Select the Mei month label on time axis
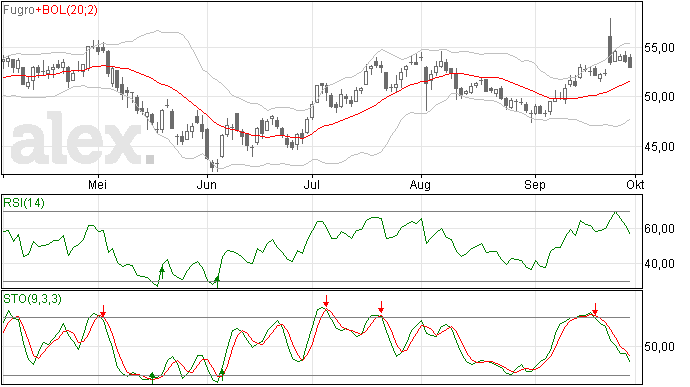The image size is (690, 387). pyautogui.click(x=97, y=185)
